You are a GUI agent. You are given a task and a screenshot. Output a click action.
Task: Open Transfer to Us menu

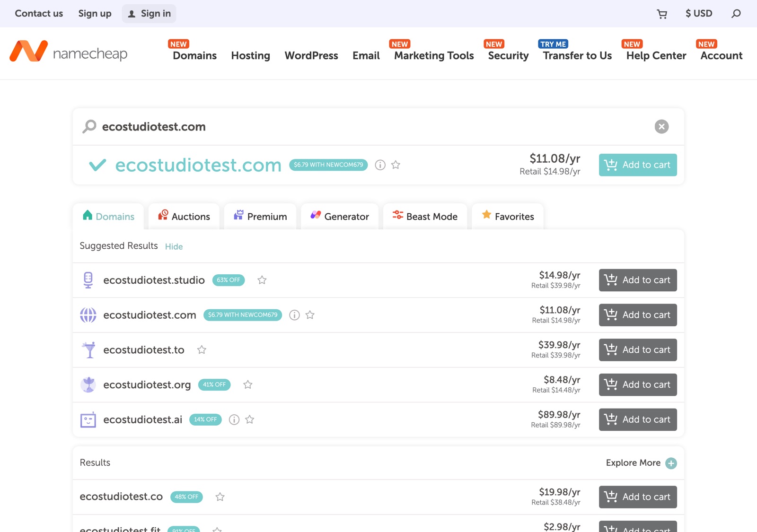pos(577,55)
